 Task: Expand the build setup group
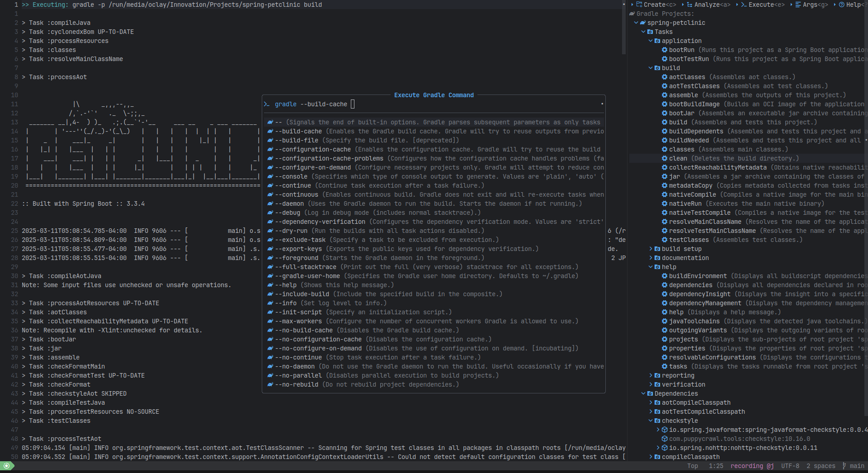coord(651,249)
